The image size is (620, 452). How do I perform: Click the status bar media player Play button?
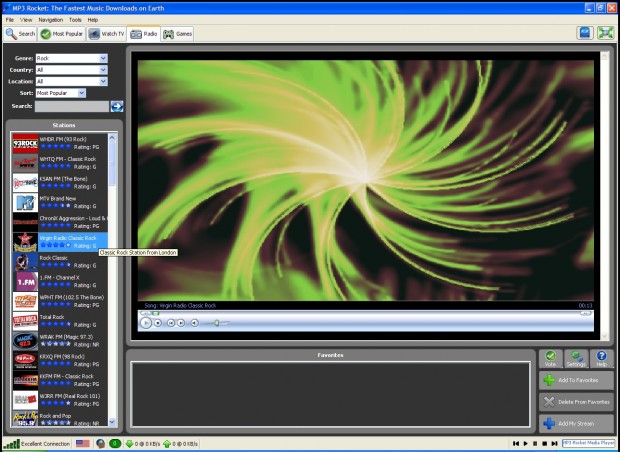(525, 444)
